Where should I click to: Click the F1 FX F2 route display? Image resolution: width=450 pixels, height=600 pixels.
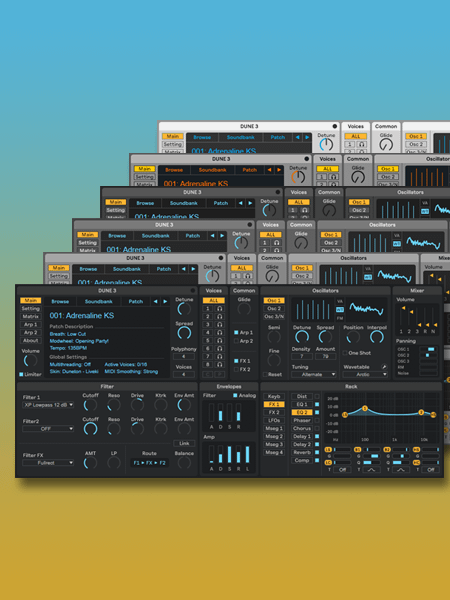point(149,463)
